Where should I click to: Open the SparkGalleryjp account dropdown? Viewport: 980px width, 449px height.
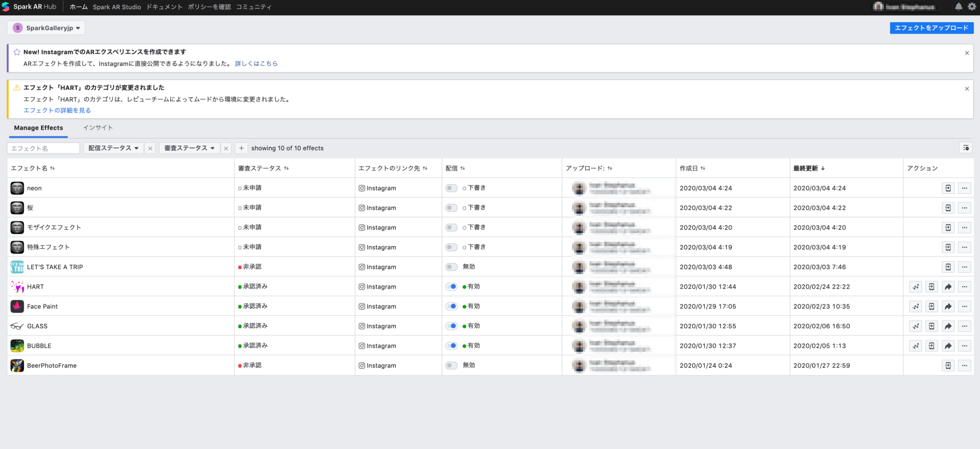pyautogui.click(x=46, y=28)
